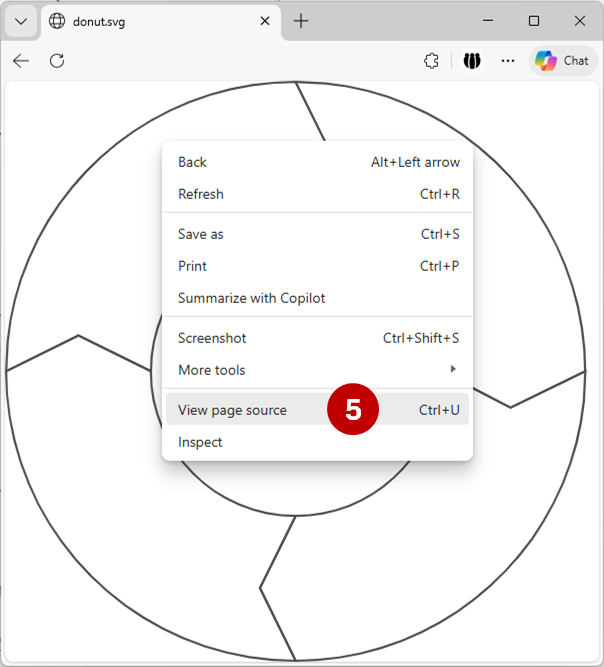This screenshot has height=667, width=604.
Task: Choose Inspect in the context menu
Action: tap(317, 442)
